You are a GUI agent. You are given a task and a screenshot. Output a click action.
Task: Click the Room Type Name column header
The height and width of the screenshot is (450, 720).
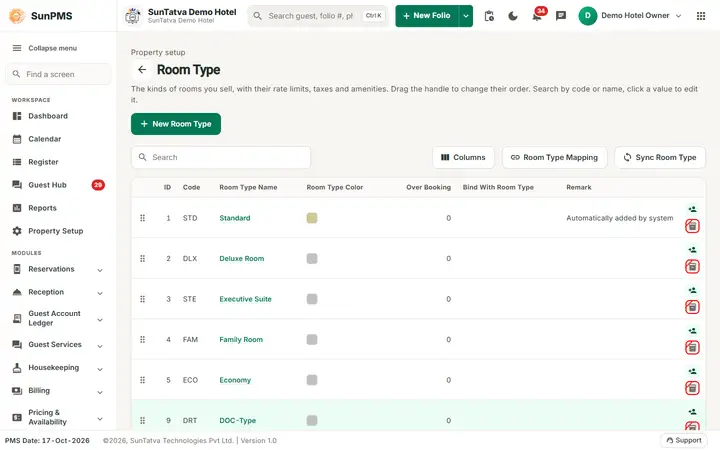pyautogui.click(x=248, y=187)
